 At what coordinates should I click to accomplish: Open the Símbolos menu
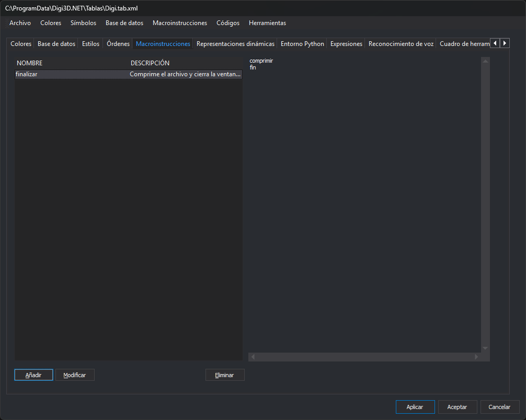click(x=83, y=23)
